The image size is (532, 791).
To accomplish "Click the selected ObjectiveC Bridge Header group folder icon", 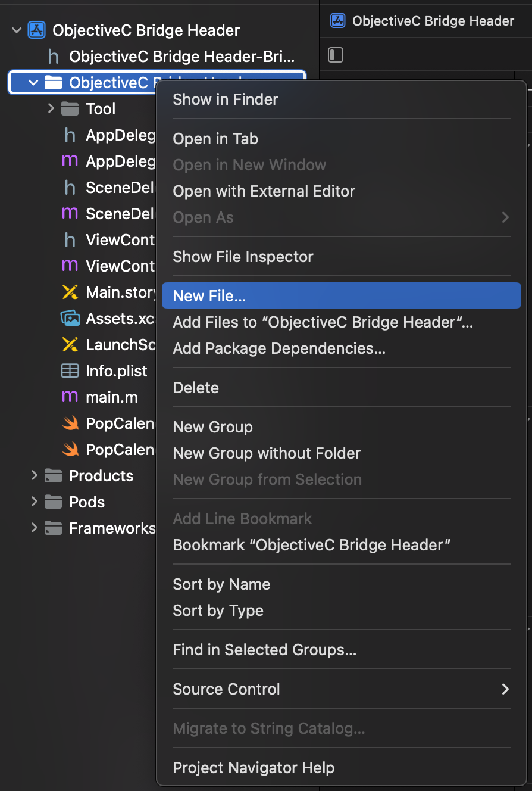I will point(54,83).
